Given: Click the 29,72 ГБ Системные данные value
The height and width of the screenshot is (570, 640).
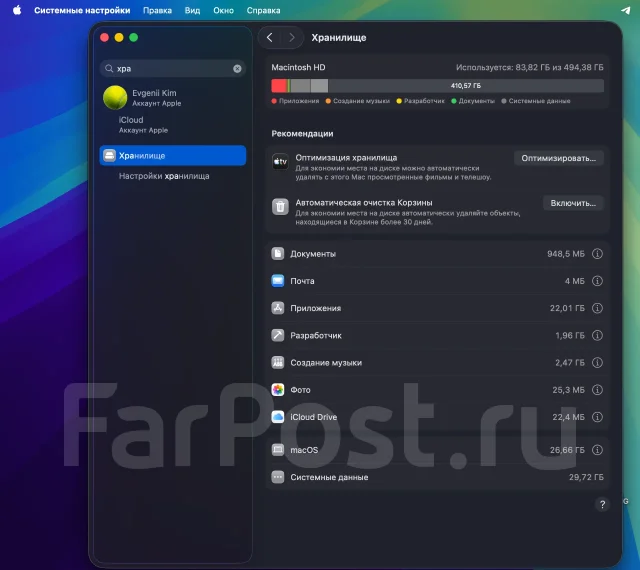Looking at the screenshot, I should pyautogui.click(x=586, y=477).
